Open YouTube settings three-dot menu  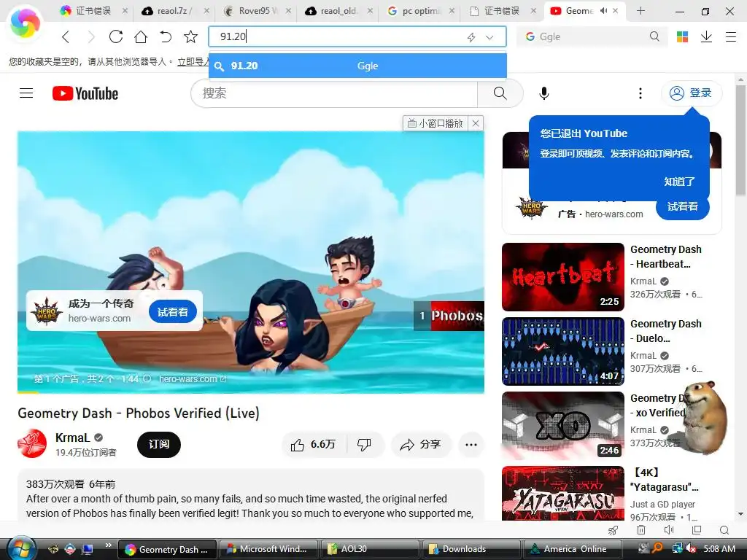(x=640, y=93)
